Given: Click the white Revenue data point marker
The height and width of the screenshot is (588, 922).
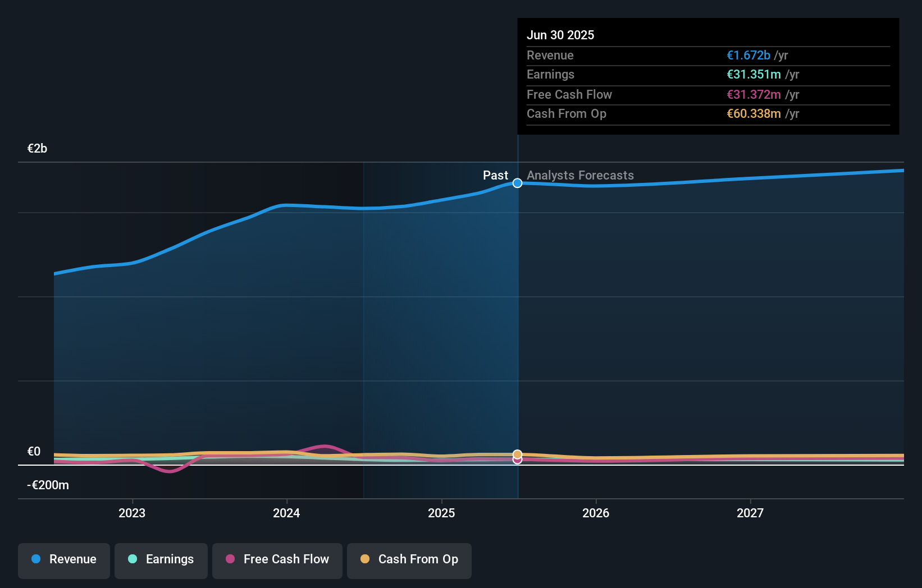Looking at the screenshot, I should point(517,183).
